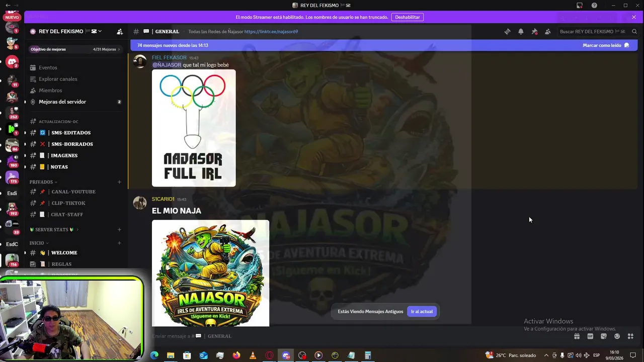Open the NAJASOR aventura extrema logo image

pos(210,273)
